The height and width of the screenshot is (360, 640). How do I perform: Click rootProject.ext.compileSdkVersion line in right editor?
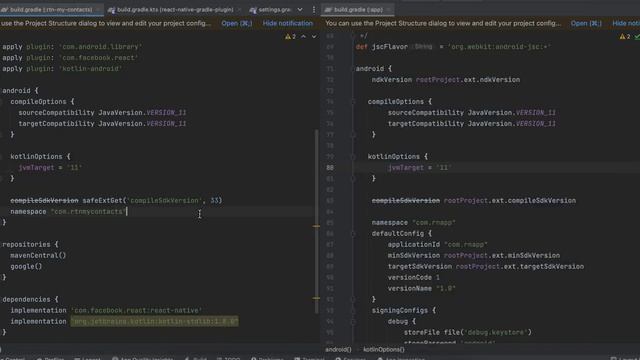pos(474,201)
